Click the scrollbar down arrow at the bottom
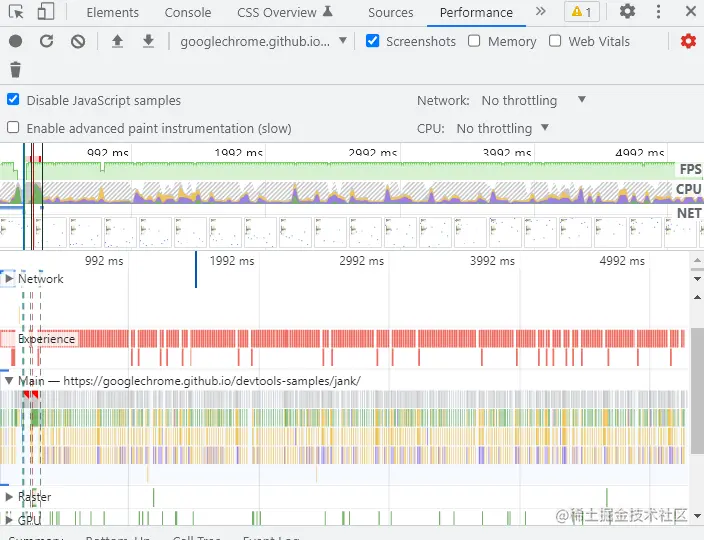 coord(697,516)
